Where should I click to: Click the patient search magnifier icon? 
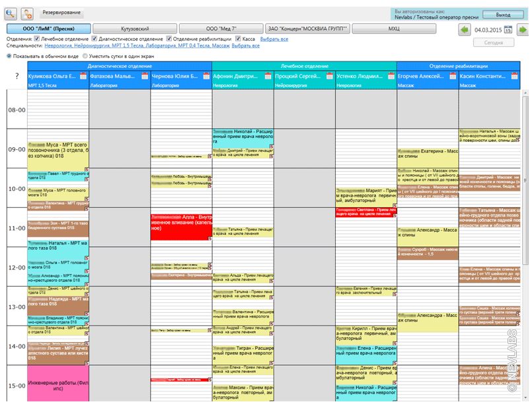click(x=11, y=13)
